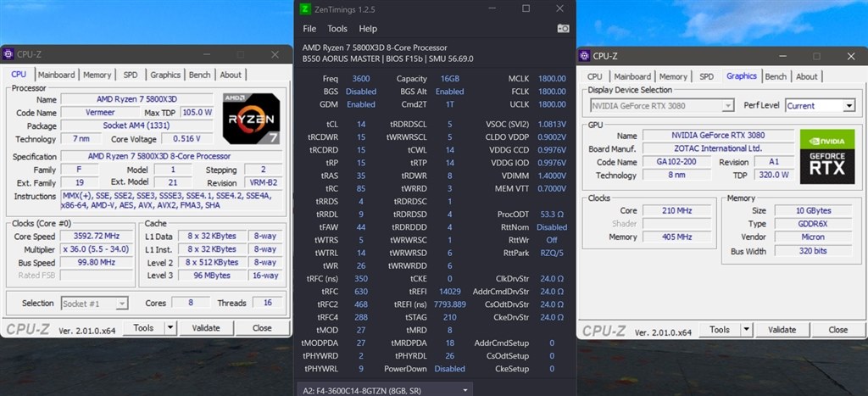Open About tab in right CPU-Z window
Viewport: 868px width, 396px height.
(807, 76)
